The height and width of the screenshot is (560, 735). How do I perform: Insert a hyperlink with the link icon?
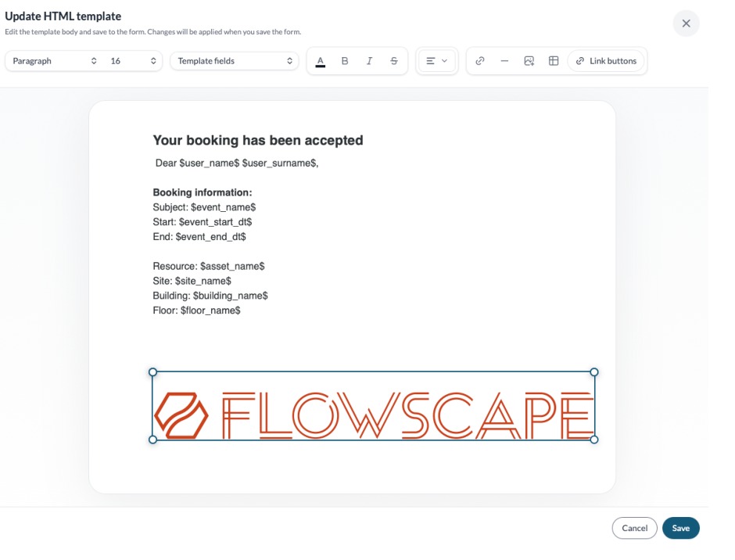[x=479, y=61]
